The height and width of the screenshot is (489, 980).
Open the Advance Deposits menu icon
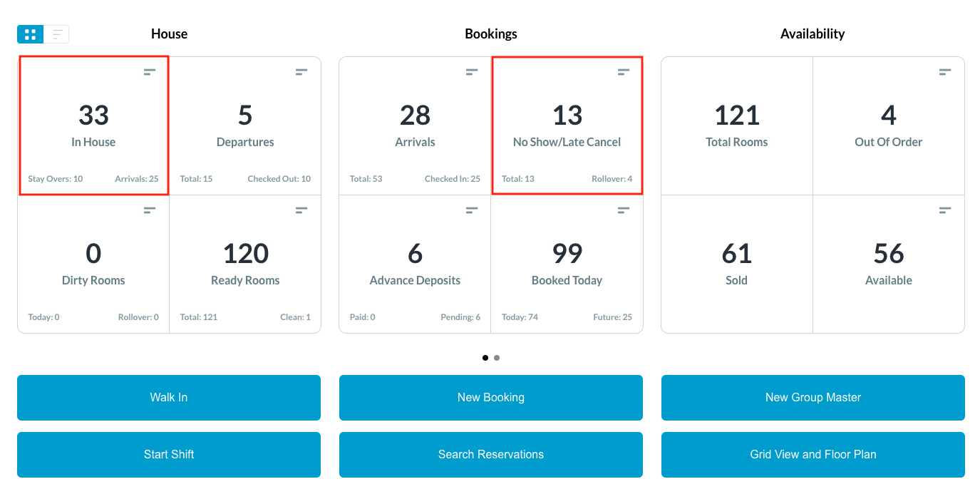tap(472, 210)
